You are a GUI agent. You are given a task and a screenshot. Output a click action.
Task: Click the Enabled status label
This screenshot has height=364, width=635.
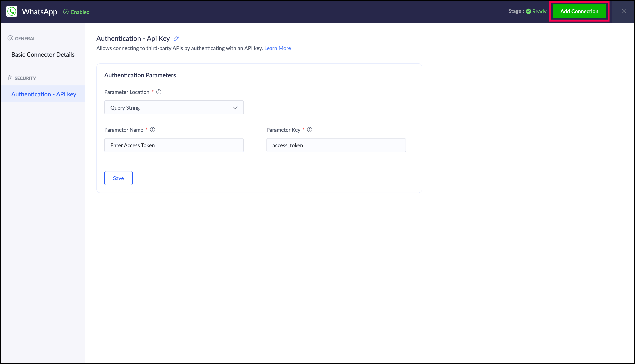[80, 12]
